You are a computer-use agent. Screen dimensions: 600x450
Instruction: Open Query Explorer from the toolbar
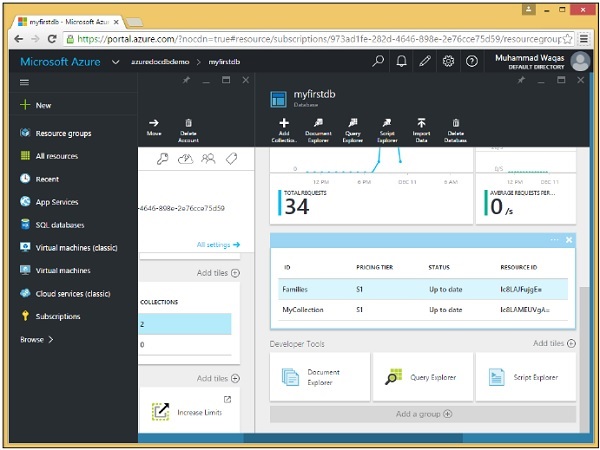352,130
